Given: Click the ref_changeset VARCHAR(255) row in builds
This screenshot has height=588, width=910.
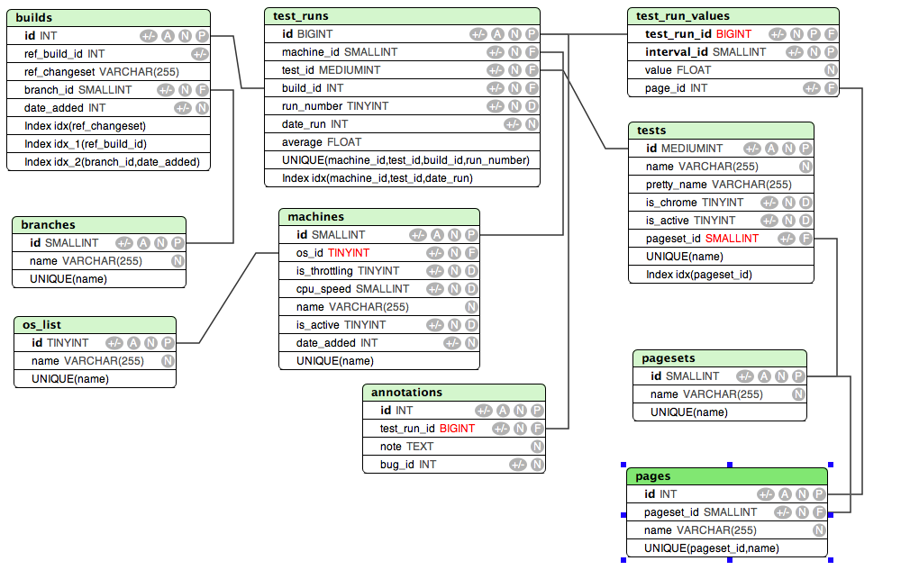Looking at the screenshot, I should click(x=108, y=72).
